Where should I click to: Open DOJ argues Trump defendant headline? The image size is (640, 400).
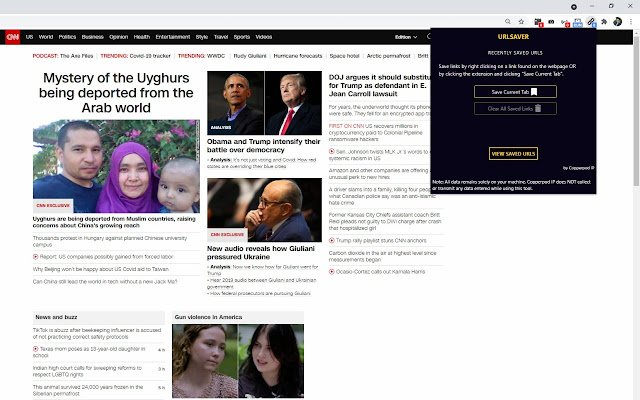pyautogui.click(x=380, y=85)
